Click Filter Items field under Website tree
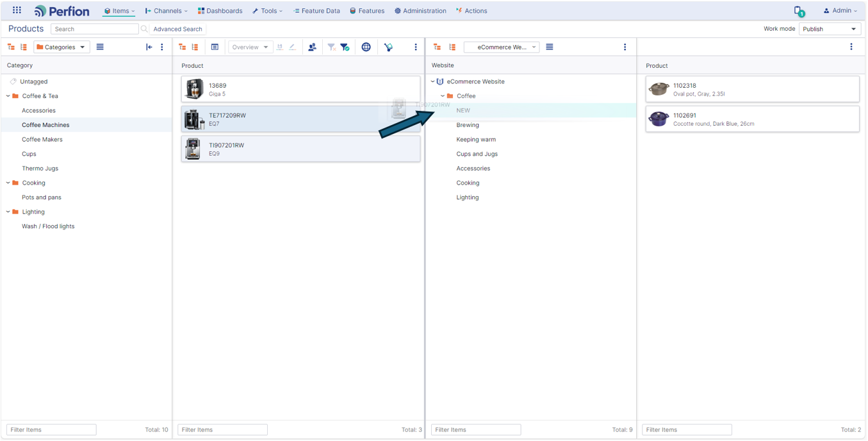Viewport: 868px width, 441px height. click(476, 429)
